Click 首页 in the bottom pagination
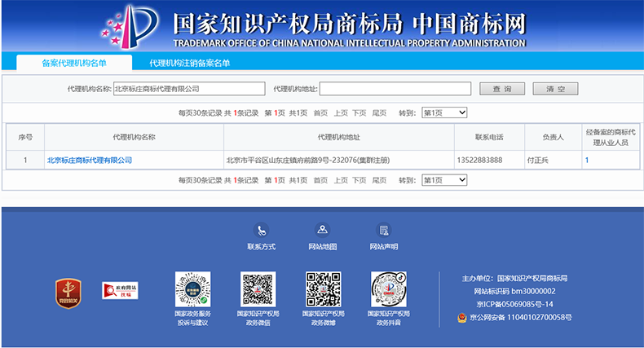This screenshot has height=348, width=644. [x=320, y=180]
